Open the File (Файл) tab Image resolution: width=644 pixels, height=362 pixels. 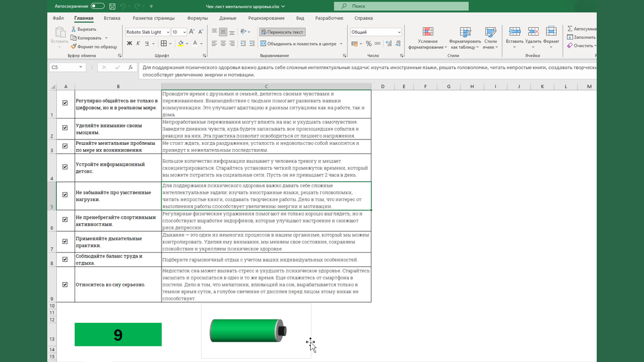[58, 18]
